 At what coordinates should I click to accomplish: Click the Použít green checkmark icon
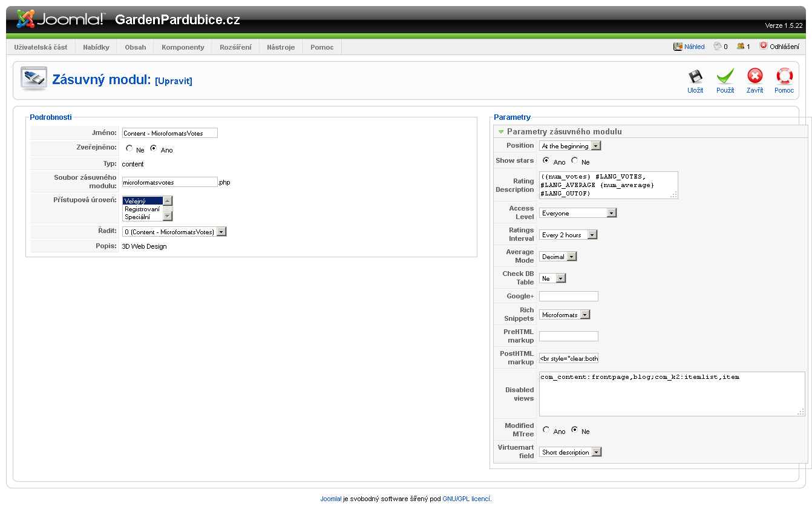coord(725,77)
